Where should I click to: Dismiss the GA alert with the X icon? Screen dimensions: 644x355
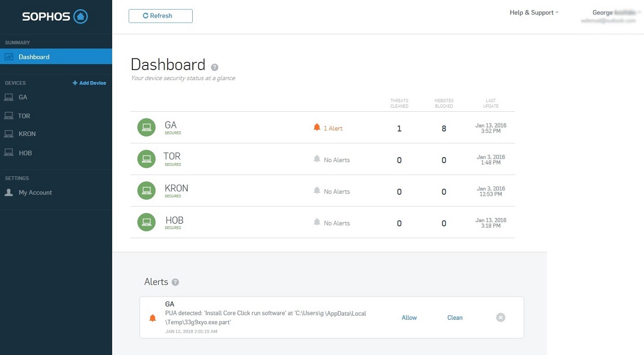tap(501, 317)
